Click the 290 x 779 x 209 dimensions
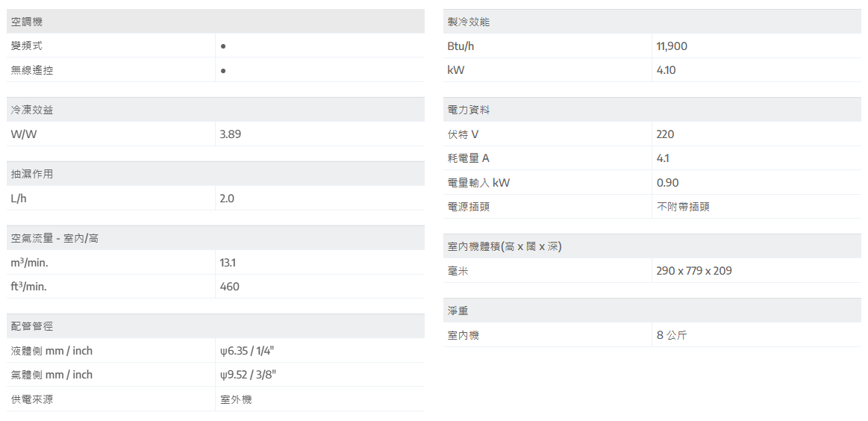Screen dimensions: 868x421 [x=694, y=271]
